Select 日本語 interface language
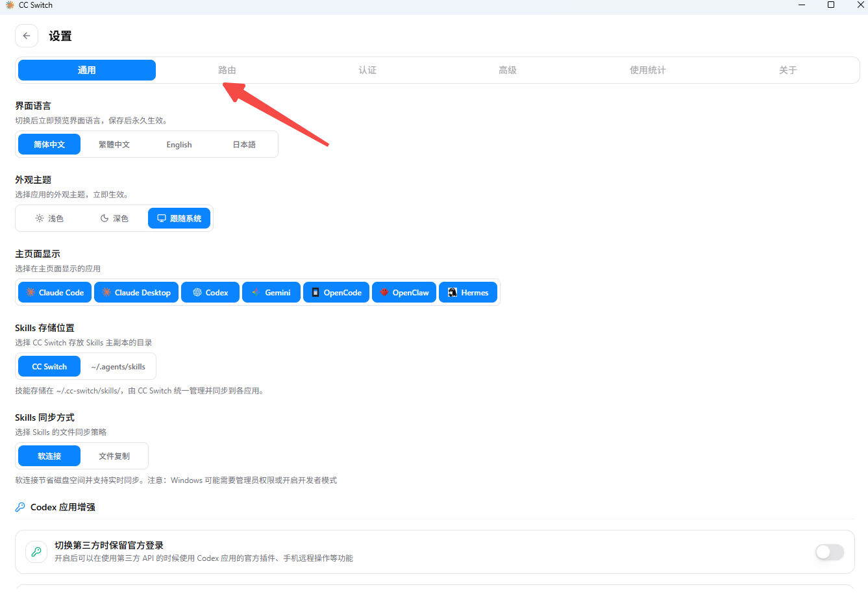This screenshot has height=596, width=868. tap(244, 144)
